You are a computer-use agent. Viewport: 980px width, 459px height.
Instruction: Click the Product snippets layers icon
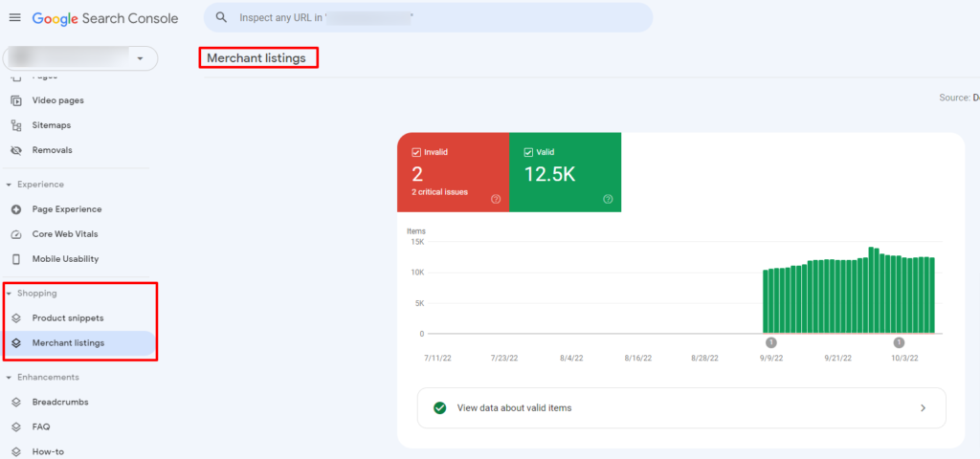click(17, 318)
